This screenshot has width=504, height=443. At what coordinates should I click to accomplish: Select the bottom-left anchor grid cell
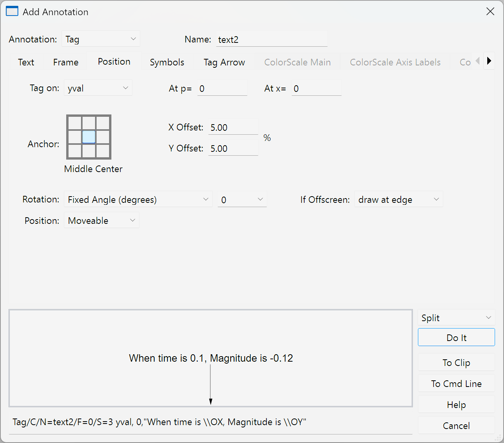coord(74,151)
